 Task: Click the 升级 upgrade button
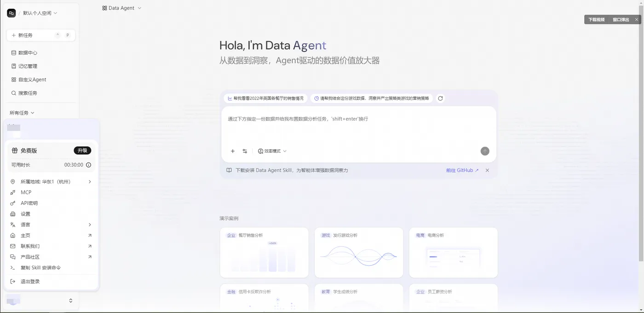82,151
